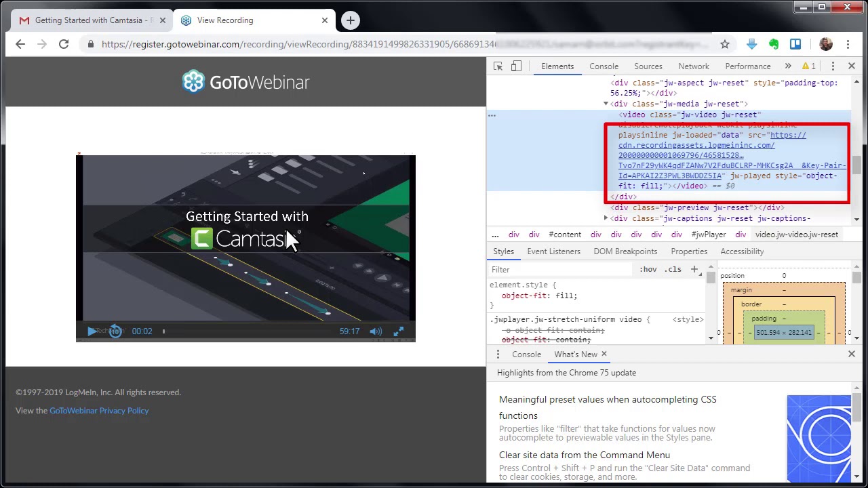Open the Sources panel
The height and width of the screenshot is (488, 868).
[648, 66]
